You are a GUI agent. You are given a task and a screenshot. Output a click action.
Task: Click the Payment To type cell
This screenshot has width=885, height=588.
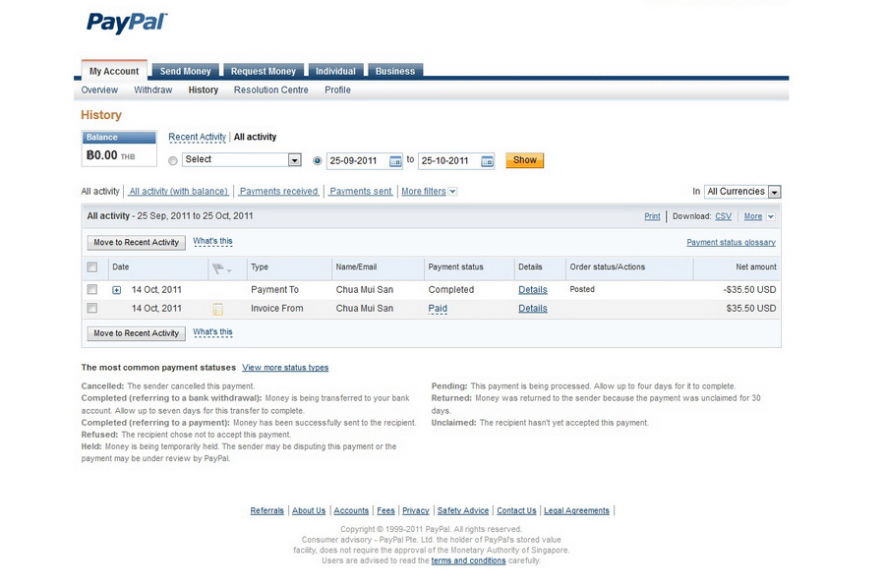pos(275,290)
